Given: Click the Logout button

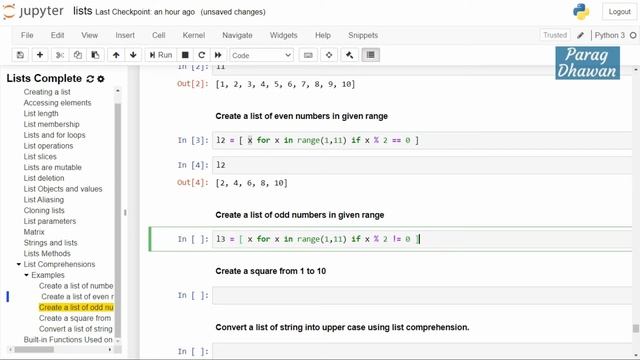Looking at the screenshot, I should point(619,12).
